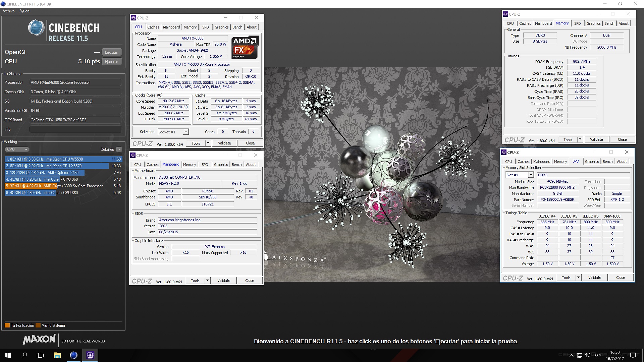Run the CPU test with Ejecutar

(x=111, y=62)
